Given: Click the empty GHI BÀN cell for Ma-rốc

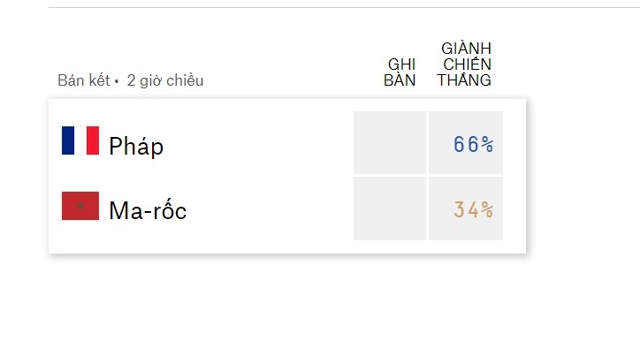Looking at the screenshot, I should (390, 209).
